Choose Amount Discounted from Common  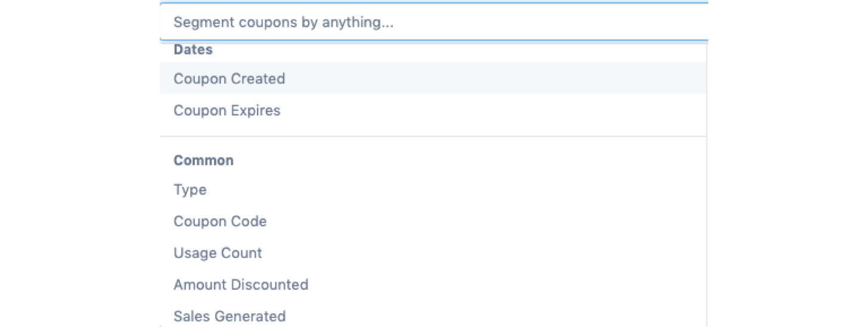241,285
